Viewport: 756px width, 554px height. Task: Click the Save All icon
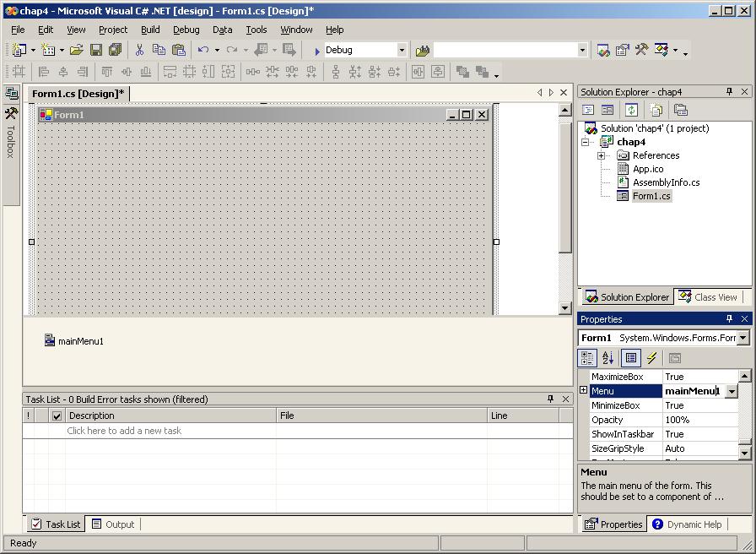[x=116, y=50]
